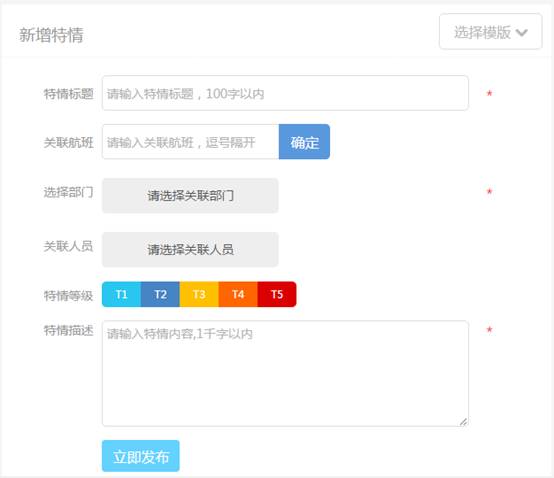554x478 pixels.
Task: Click the textarea resize handle corner
Action: coord(463,421)
